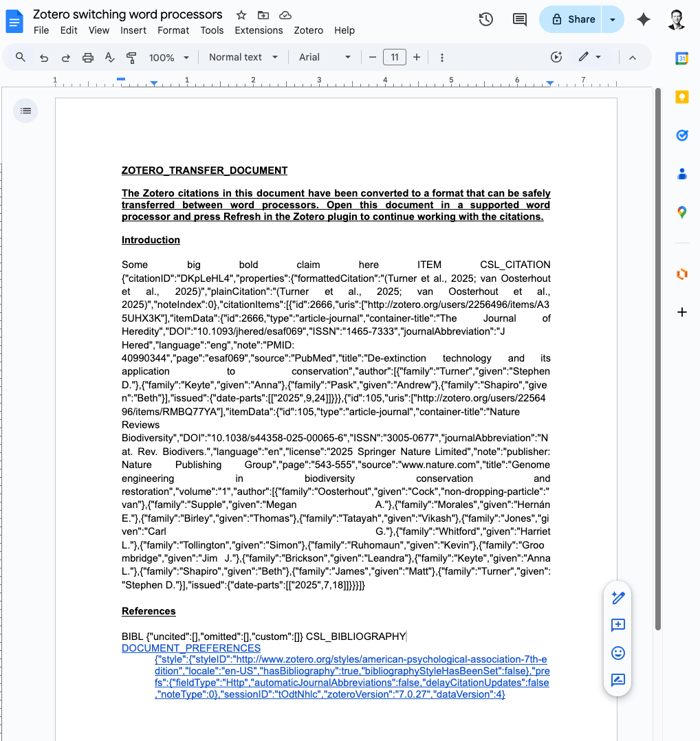The height and width of the screenshot is (741, 700).
Task: Open the Insert menu
Action: click(133, 30)
